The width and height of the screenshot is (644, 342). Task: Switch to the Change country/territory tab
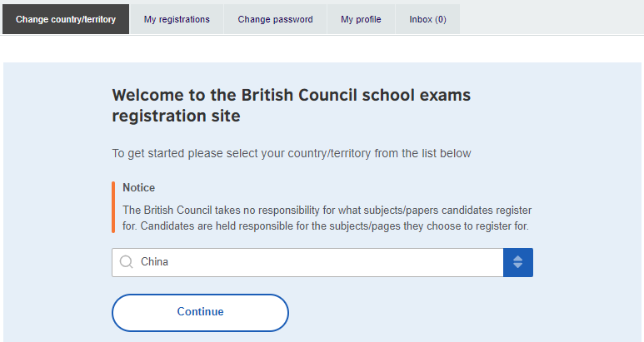[66, 19]
